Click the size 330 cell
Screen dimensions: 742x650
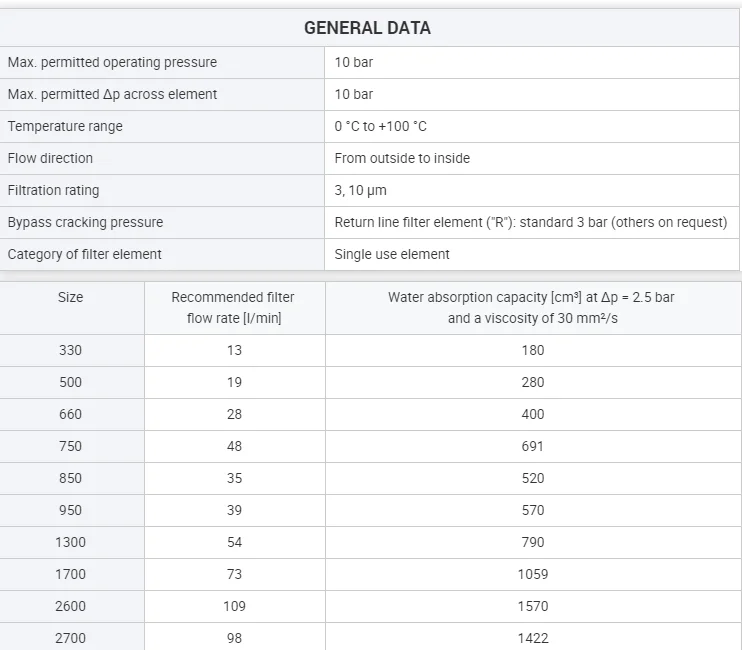click(71, 350)
